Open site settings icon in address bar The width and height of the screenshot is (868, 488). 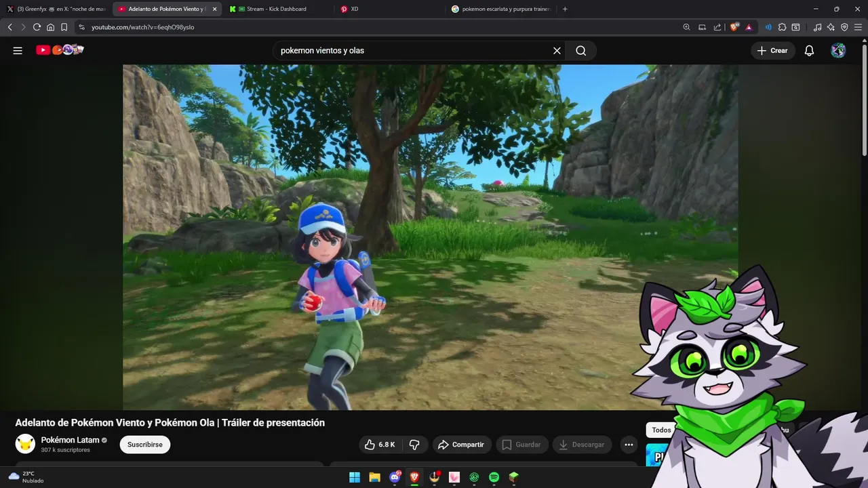pos(81,27)
